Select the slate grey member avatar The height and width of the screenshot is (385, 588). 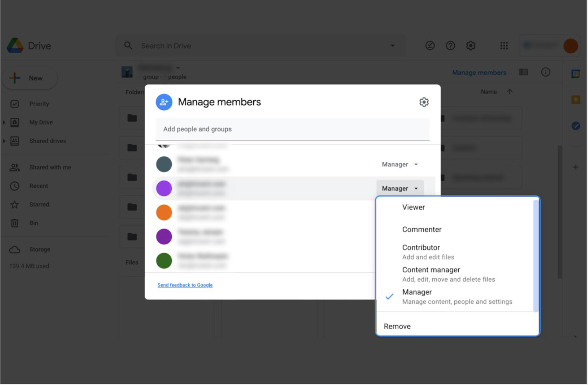click(x=164, y=164)
